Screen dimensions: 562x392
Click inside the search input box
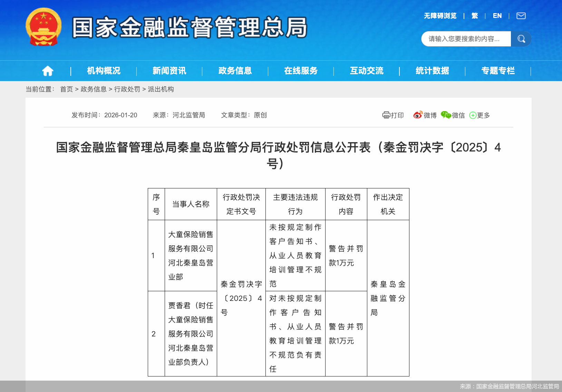[466, 39]
